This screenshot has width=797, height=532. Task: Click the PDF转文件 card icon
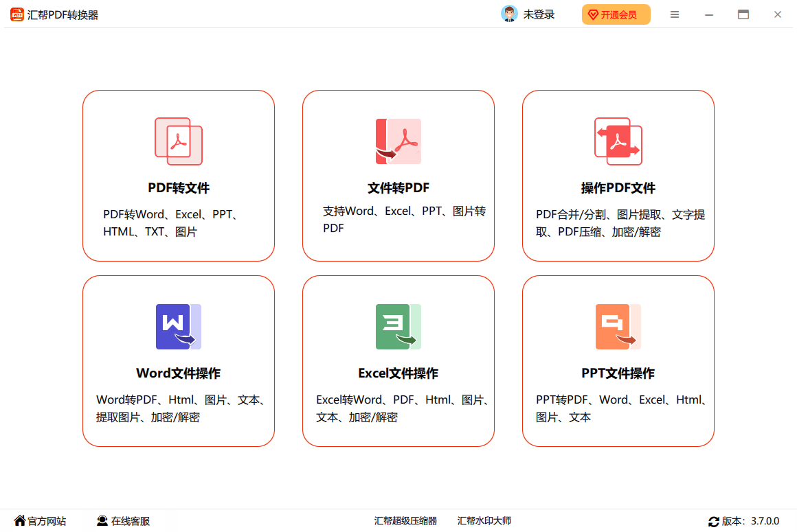(179, 141)
